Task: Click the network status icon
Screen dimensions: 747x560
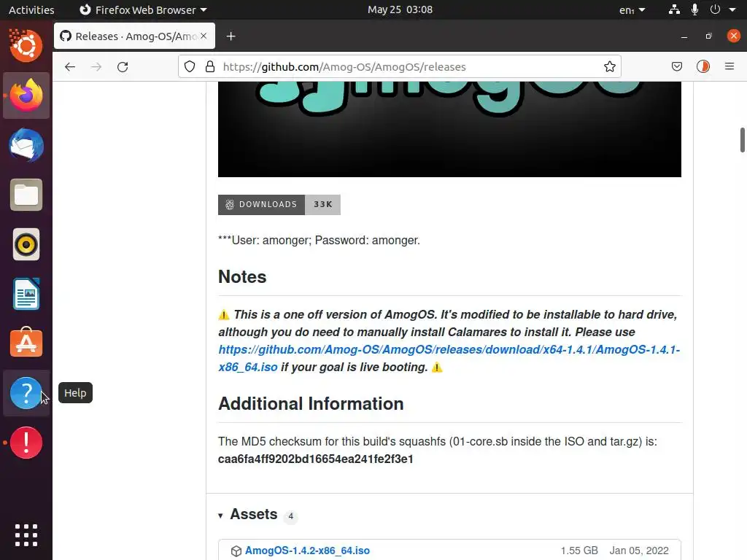Action: click(x=674, y=9)
